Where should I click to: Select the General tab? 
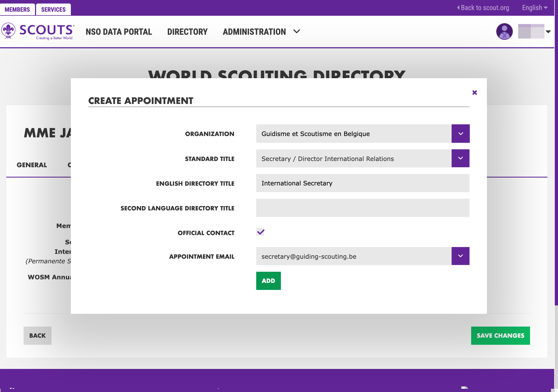[x=32, y=165]
